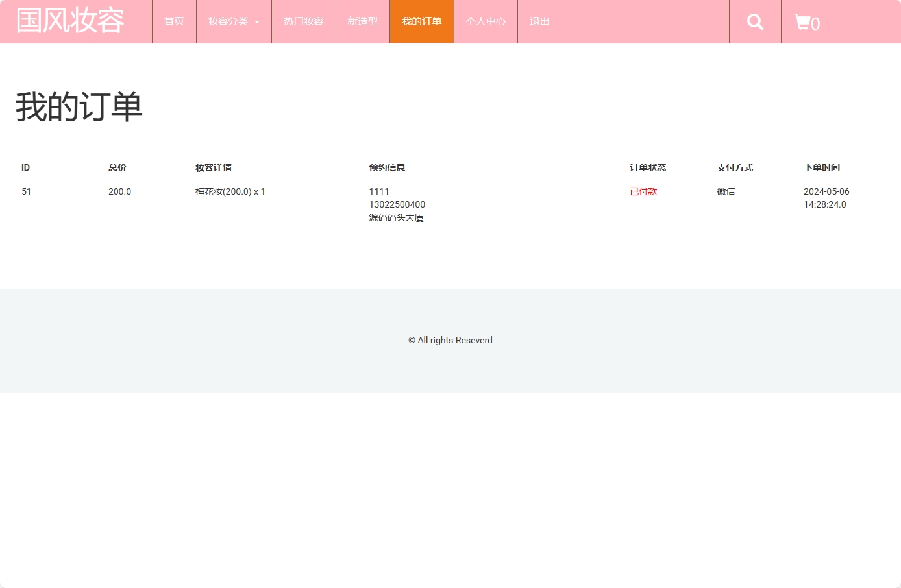Viewport: 901px width, 588px height.
Task: Navigate to the 新造型 tab
Action: pos(362,21)
